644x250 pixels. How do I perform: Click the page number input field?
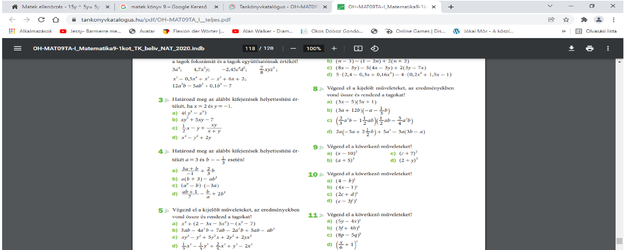(x=250, y=49)
